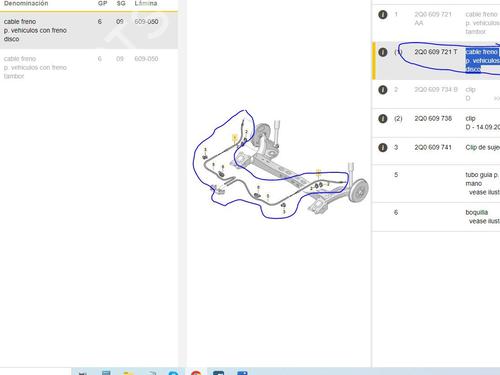Screen dimensions: 500x375
Task: Open lámina number 609-050 in disco row
Action: click(x=146, y=22)
